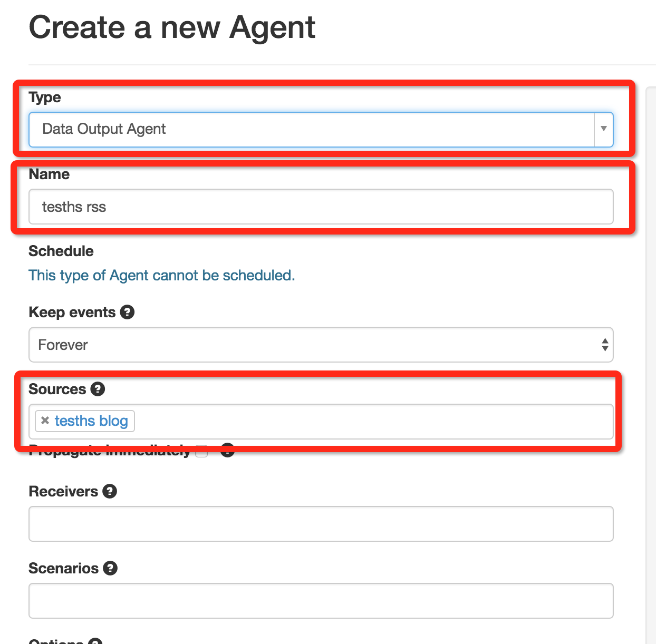The height and width of the screenshot is (644, 656).
Task: Click the Create a new Agent heading
Action: 172,27
